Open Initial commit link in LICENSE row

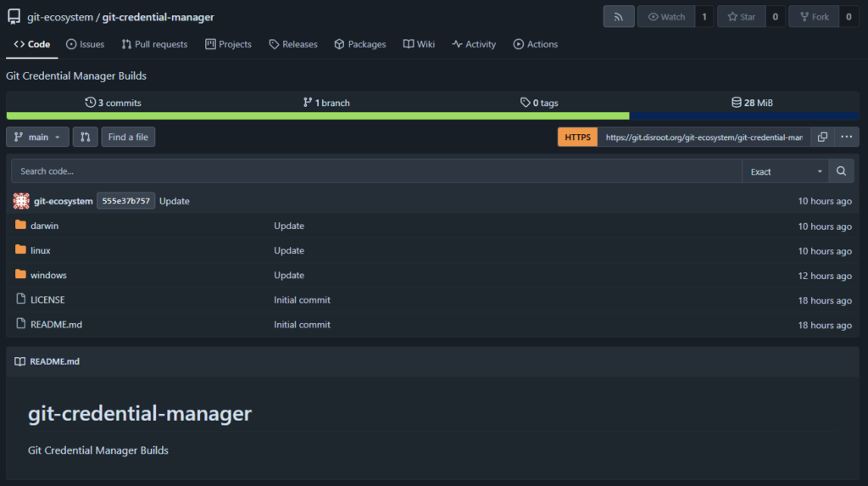point(303,299)
